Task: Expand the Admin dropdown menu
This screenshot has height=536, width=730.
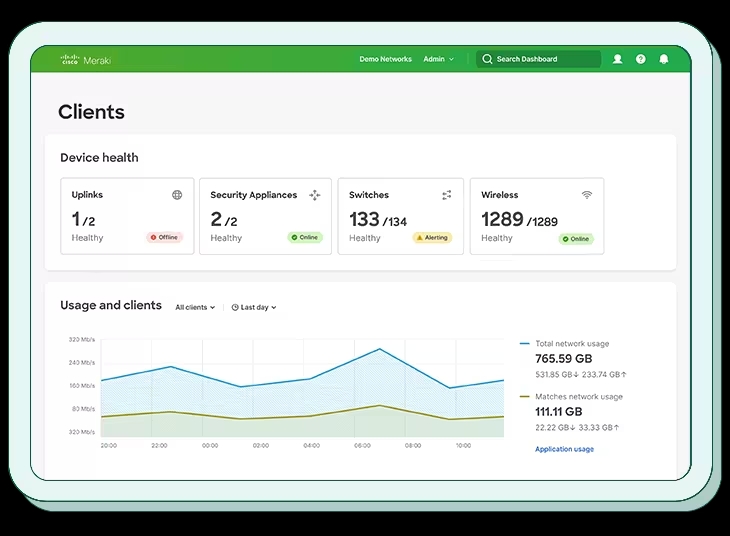Action: [438, 59]
